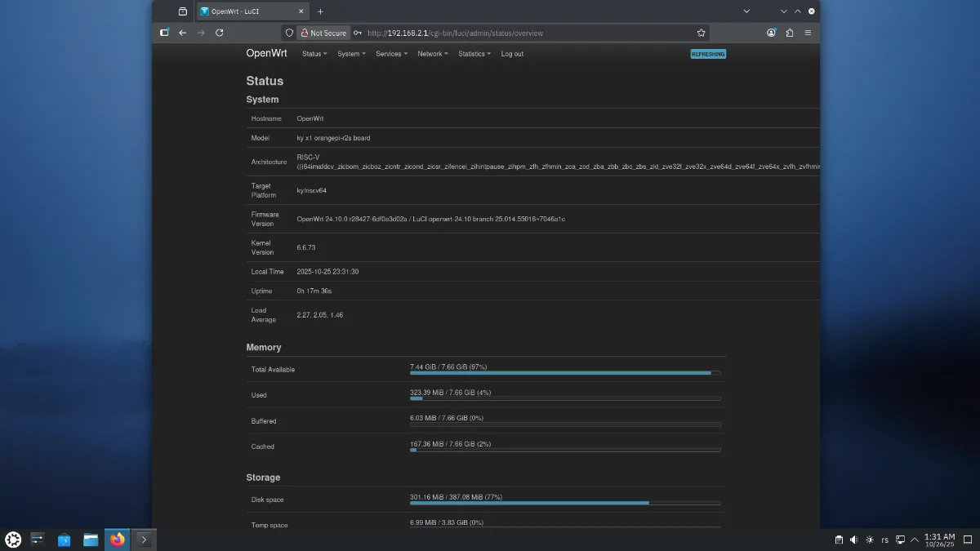The height and width of the screenshot is (551, 980).
Task: Click the Log out link
Action: point(512,54)
